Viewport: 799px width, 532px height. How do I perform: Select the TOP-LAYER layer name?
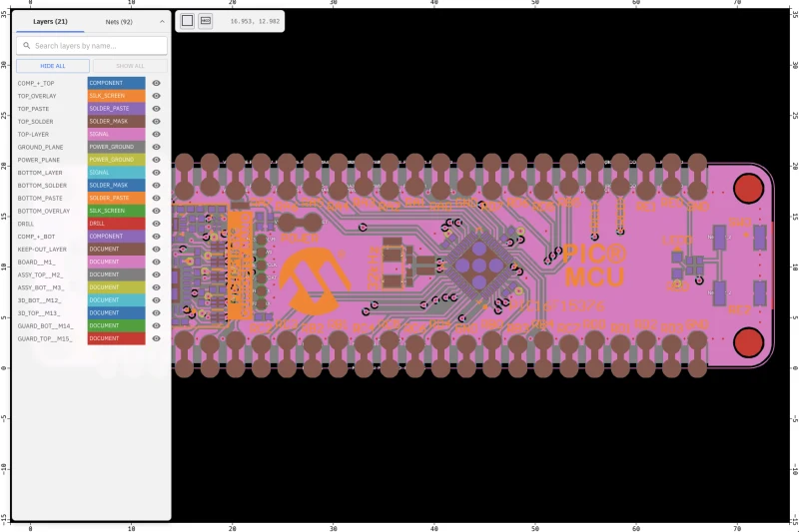pos(33,135)
